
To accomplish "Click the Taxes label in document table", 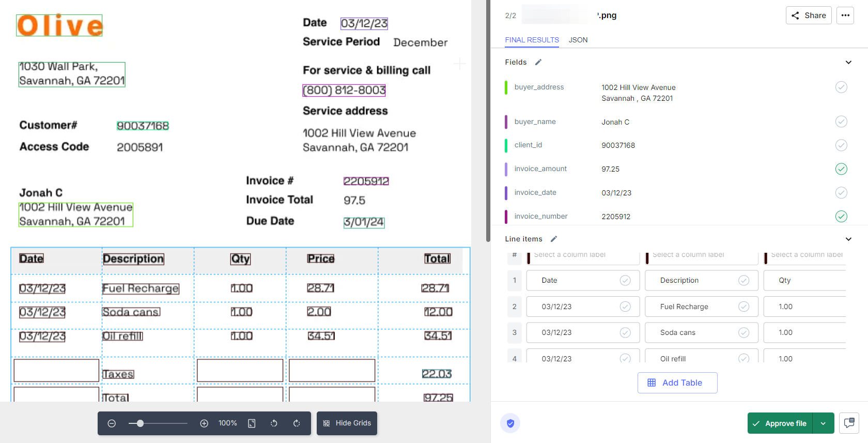I will click(x=118, y=374).
